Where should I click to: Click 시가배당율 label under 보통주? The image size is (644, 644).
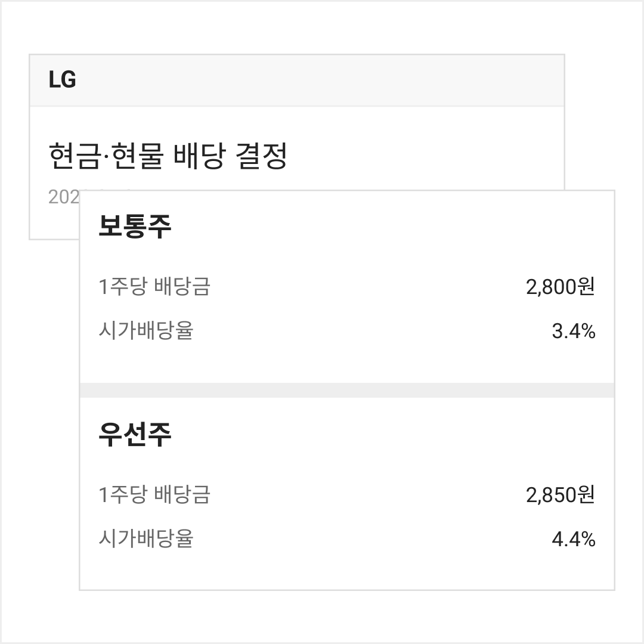tap(146, 330)
